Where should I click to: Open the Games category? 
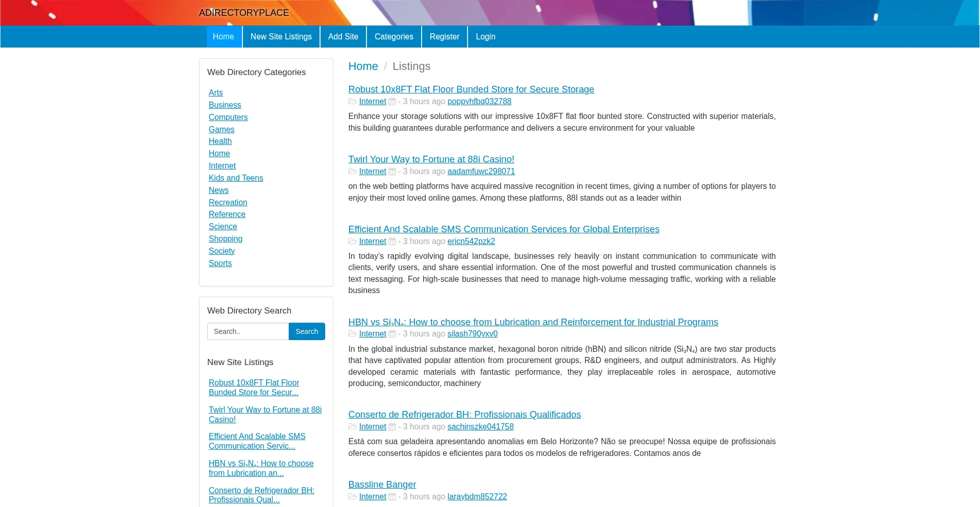[222, 130]
